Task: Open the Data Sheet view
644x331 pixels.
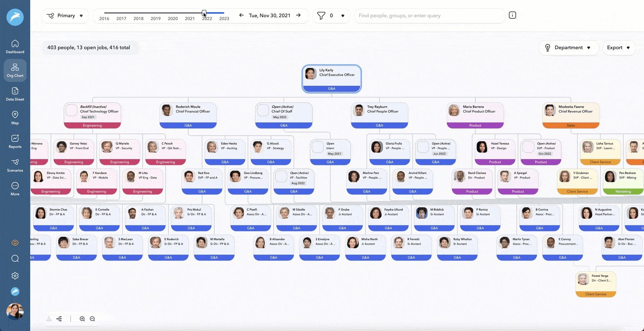Action: (15, 93)
